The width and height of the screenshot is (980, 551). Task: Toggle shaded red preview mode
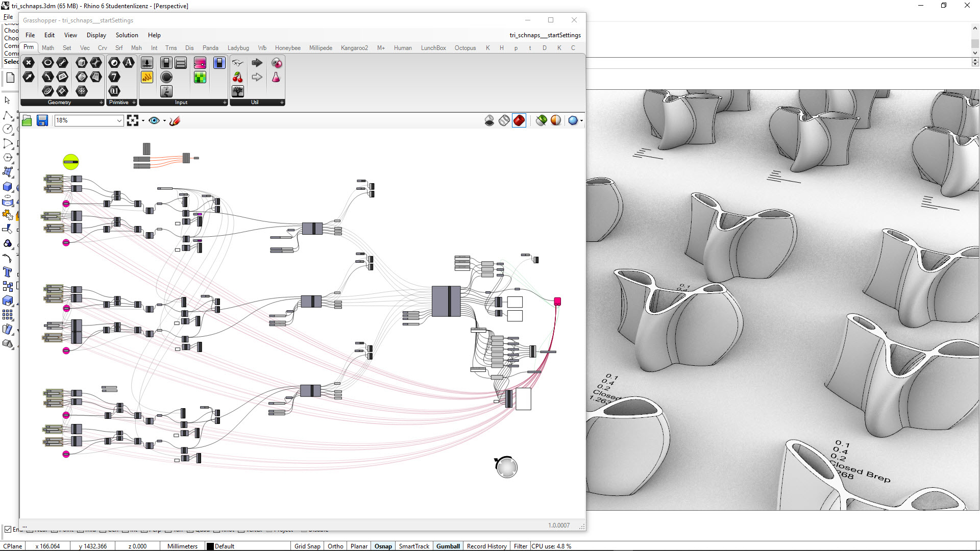(519, 120)
